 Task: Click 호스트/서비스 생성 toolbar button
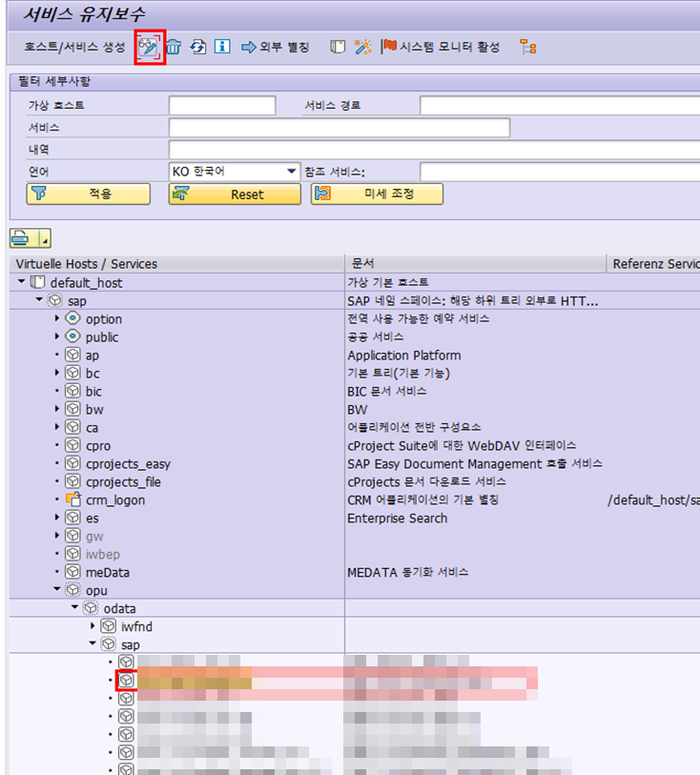[74, 47]
